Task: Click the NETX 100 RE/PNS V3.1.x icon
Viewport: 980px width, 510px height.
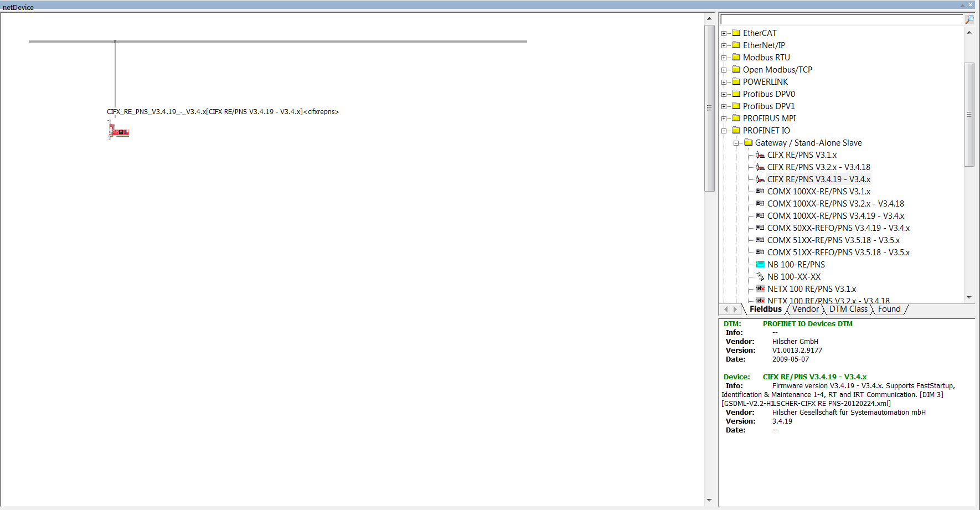Action: tap(760, 289)
